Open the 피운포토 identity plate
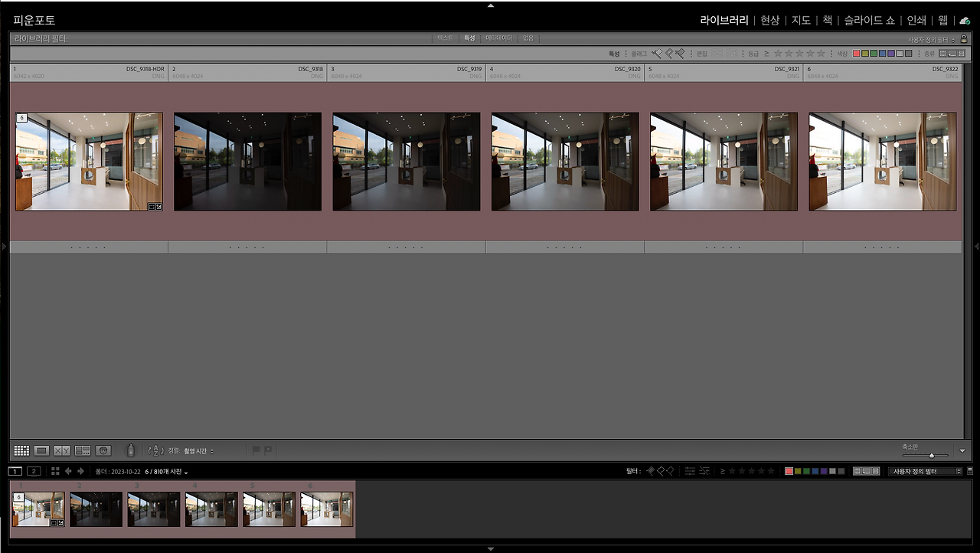The width and height of the screenshot is (980, 553). (x=34, y=21)
